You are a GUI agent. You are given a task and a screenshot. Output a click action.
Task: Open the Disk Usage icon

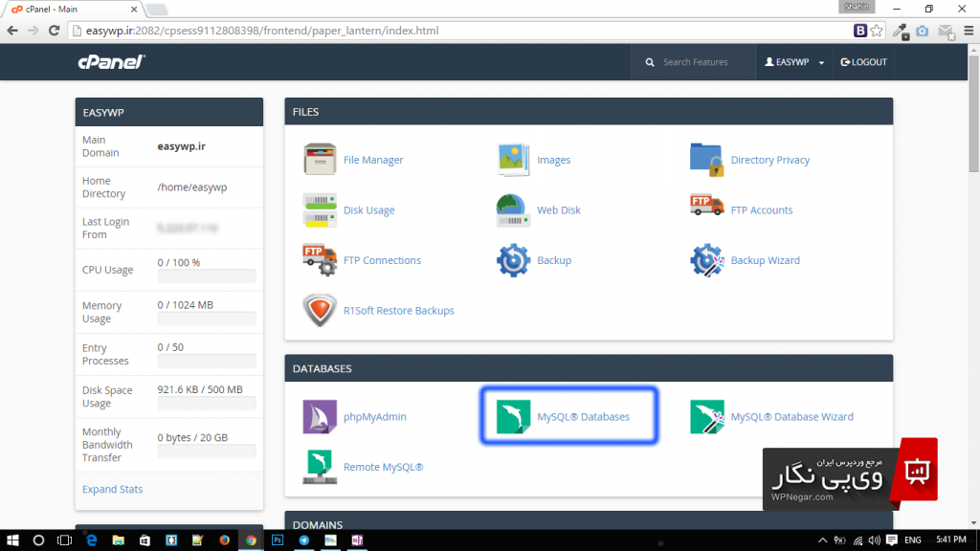(x=320, y=209)
